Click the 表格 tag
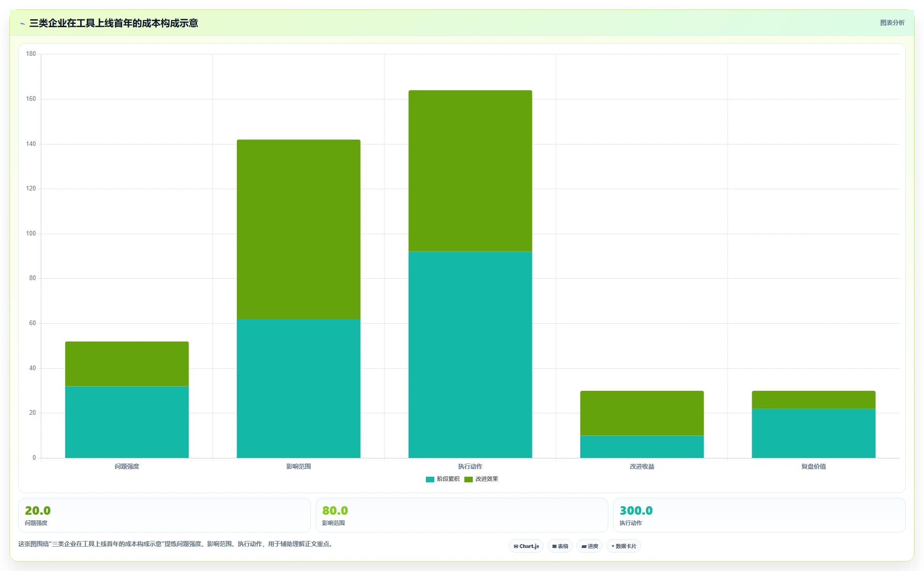Viewport: 924px width, 571px height. 560,546
